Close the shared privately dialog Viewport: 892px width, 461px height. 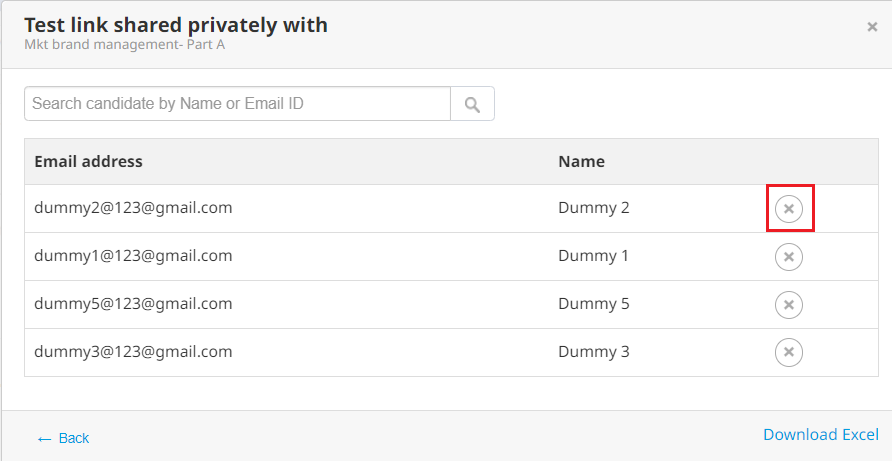[x=872, y=27]
